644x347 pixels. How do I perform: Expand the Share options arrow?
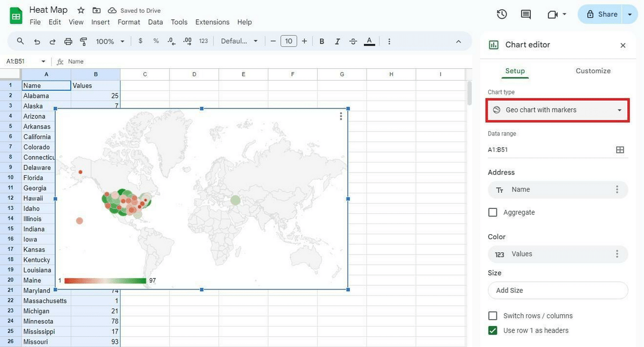(x=630, y=15)
